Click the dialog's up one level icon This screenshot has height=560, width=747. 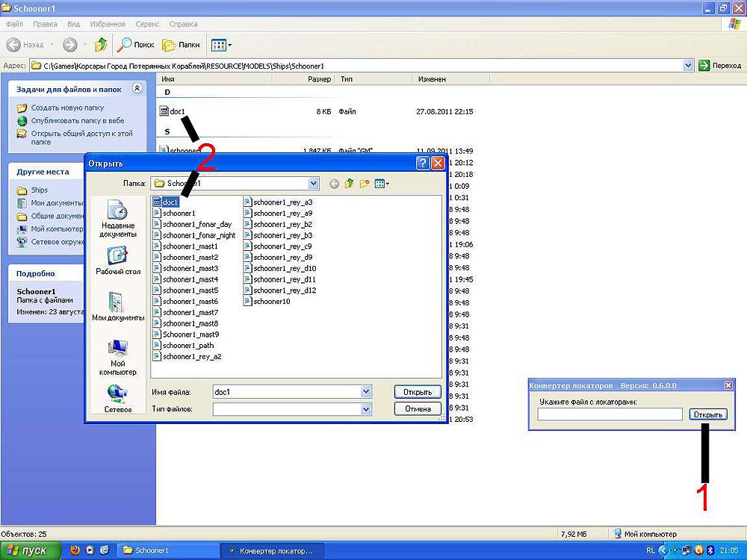coord(349,184)
